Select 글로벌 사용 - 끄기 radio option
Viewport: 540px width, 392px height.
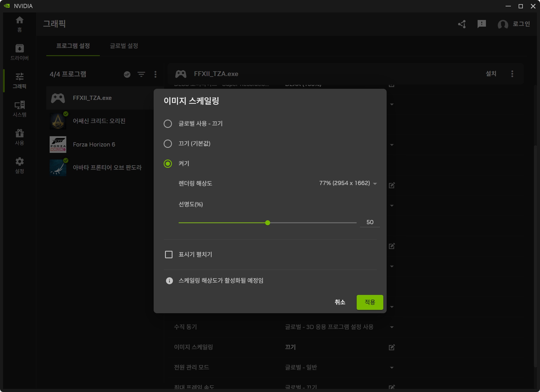pyautogui.click(x=168, y=124)
